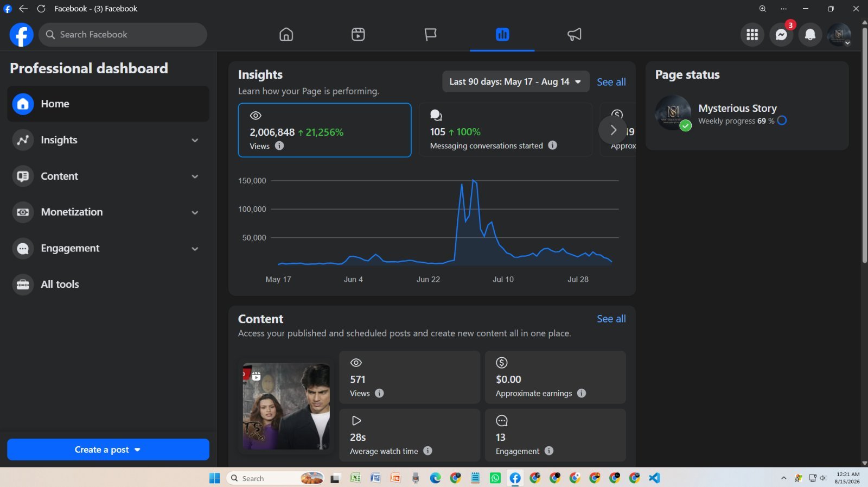Viewport: 868px width, 487px height.
Task: Click See all link for Insights
Action: tap(611, 82)
